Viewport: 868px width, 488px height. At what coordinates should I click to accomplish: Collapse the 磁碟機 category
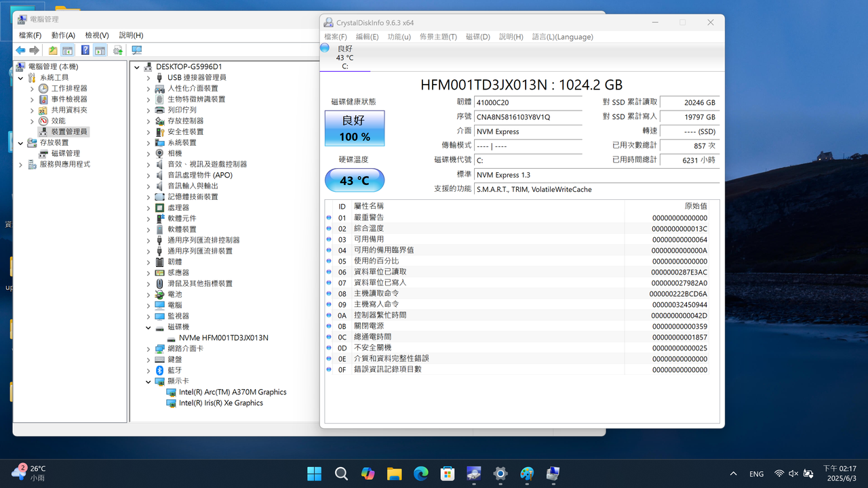(x=149, y=327)
